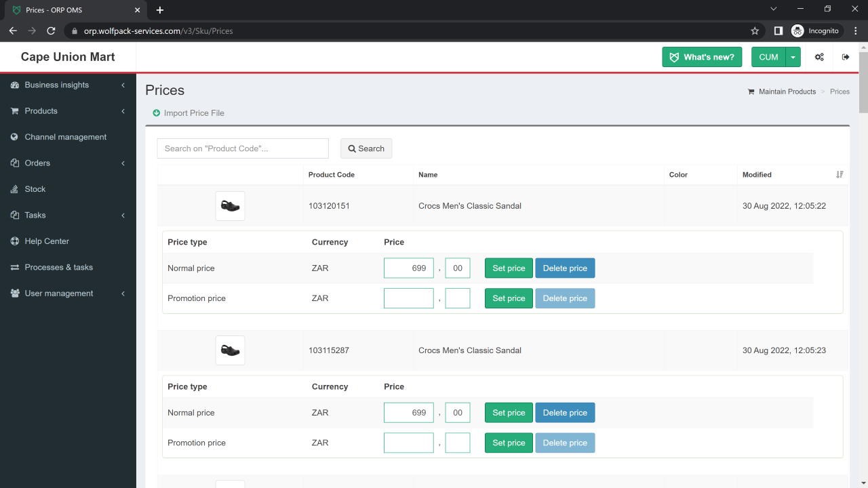This screenshot has height=488, width=868.
Task: Open a new browser tab
Action: click(x=160, y=10)
